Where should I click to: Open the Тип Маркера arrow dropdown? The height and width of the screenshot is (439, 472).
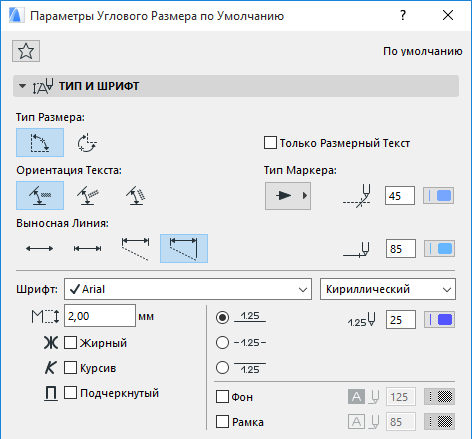[x=288, y=196]
